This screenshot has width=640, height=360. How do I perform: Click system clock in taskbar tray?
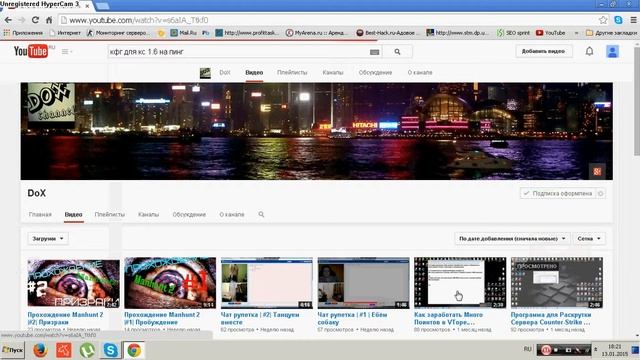click(x=614, y=350)
